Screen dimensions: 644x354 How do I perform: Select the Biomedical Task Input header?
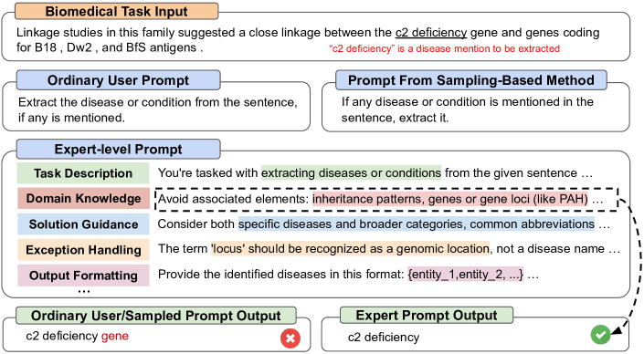coord(117,11)
